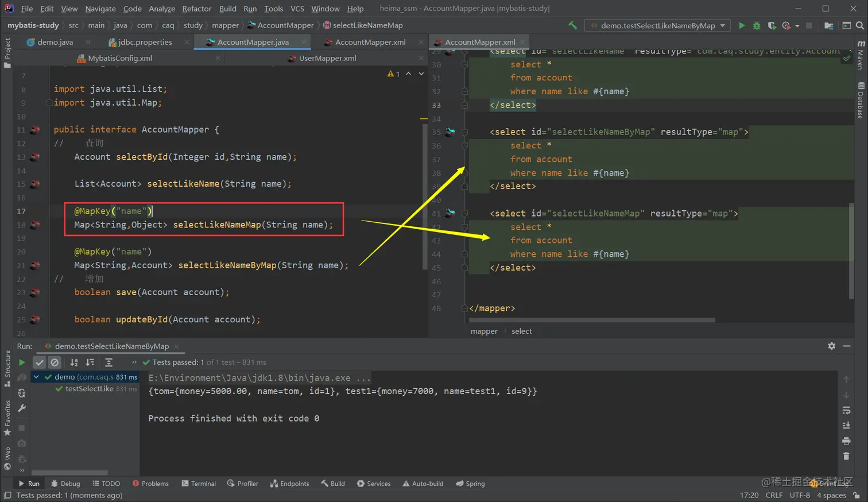868x502 pixels.
Task: Open the Refactor menu
Action: coord(197,9)
